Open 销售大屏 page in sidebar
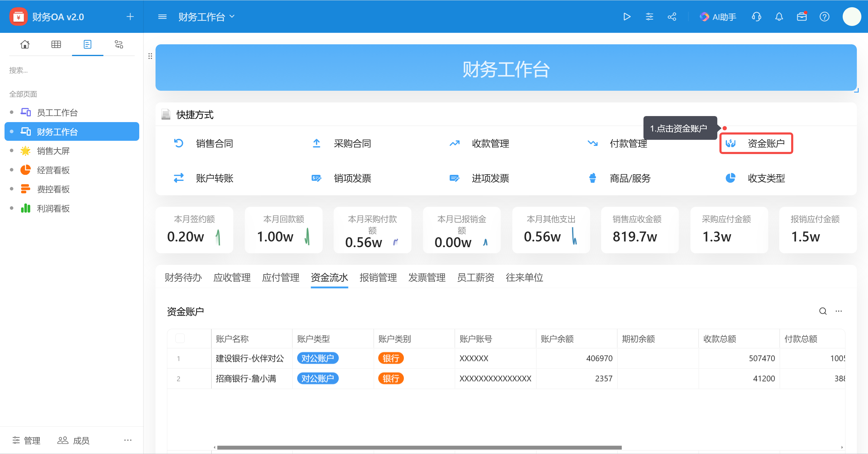This screenshot has height=454, width=868. point(72,151)
